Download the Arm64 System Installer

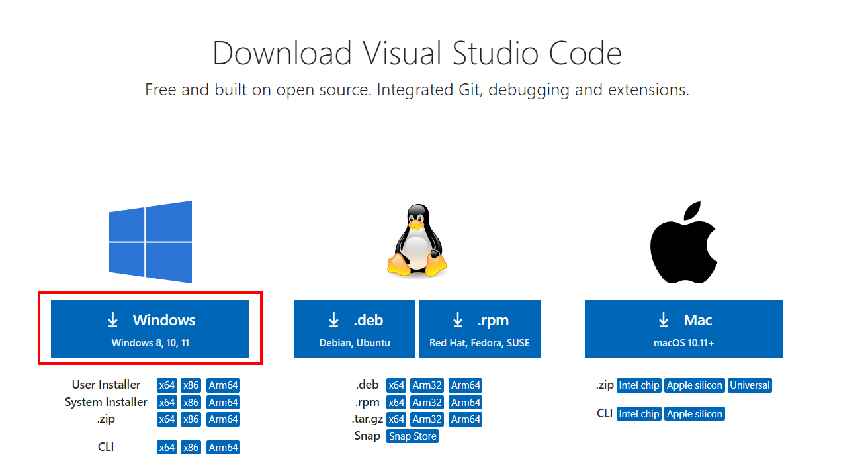pyautogui.click(x=223, y=402)
